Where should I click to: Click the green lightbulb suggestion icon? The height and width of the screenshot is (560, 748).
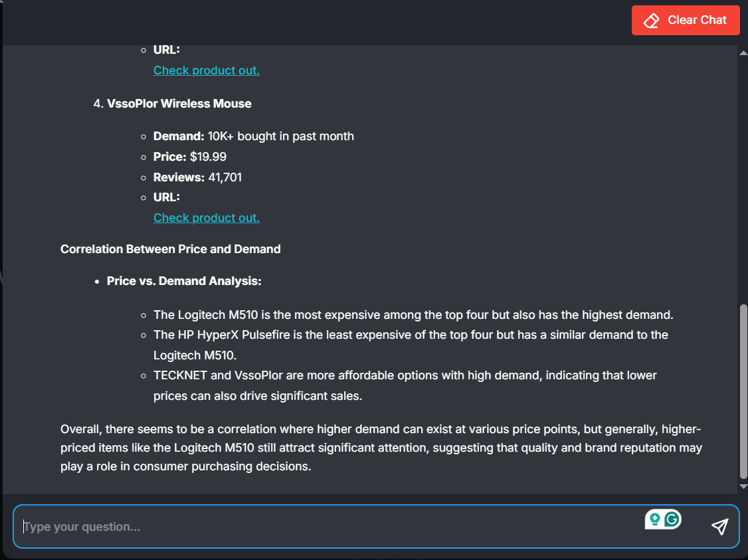[654, 519]
